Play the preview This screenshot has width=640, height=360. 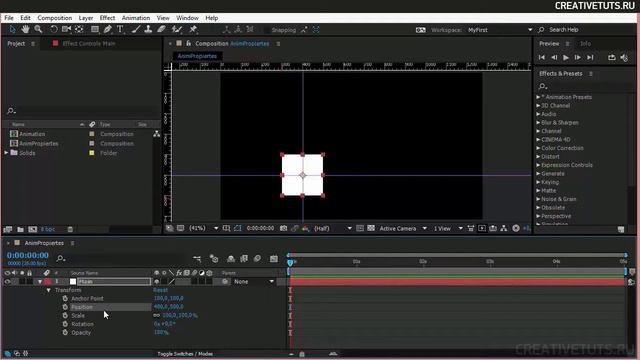(x=566, y=58)
